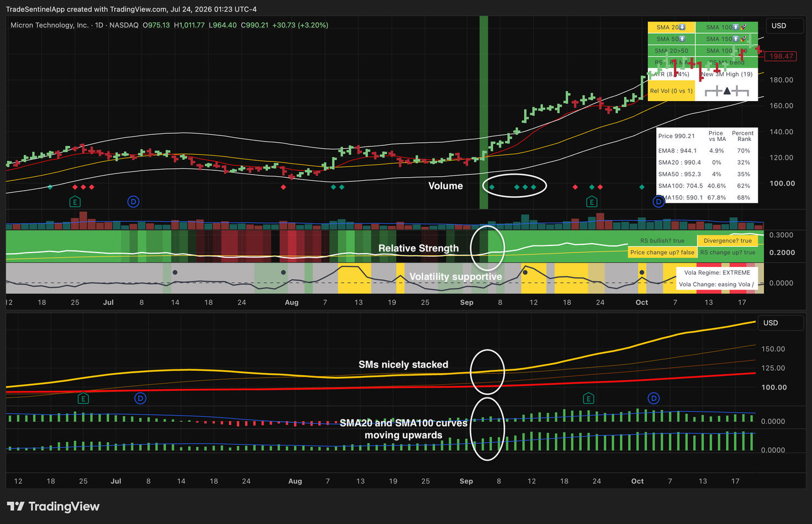The image size is (812, 524).
Task: Select the SMA 150 cell with rocket emoji
Action: (726, 39)
